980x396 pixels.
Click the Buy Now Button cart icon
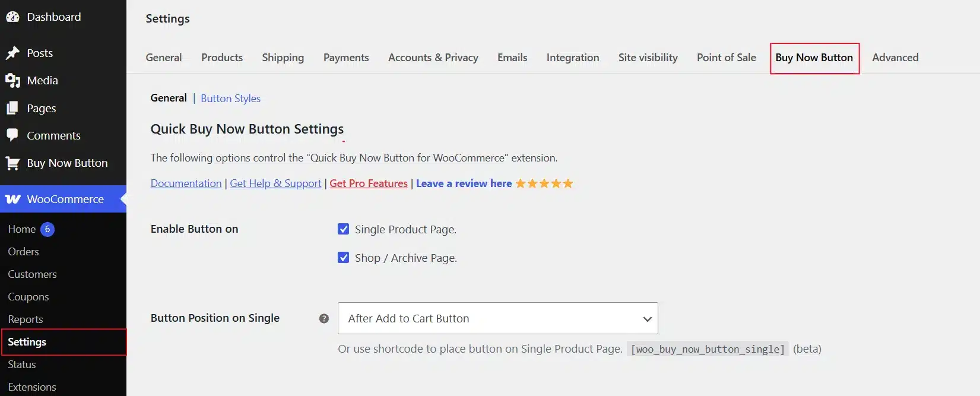coord(12,163)
